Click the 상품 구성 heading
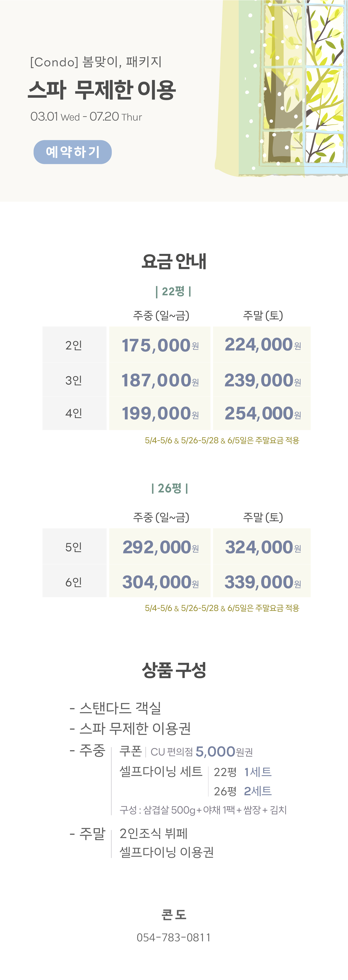Viewport: 348px width, 980px height. pos(174,670)
